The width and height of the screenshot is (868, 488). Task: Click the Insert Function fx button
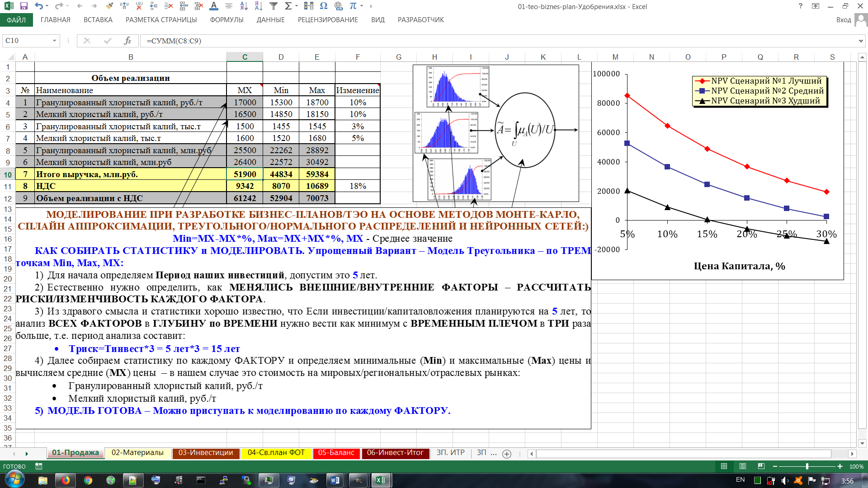point(127,41)
